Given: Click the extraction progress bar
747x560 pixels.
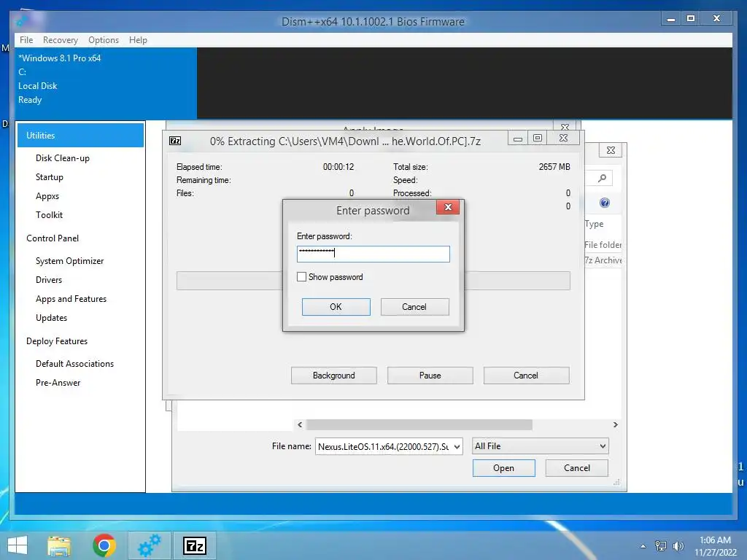Looking at the screenshot, I should point(373,281).
